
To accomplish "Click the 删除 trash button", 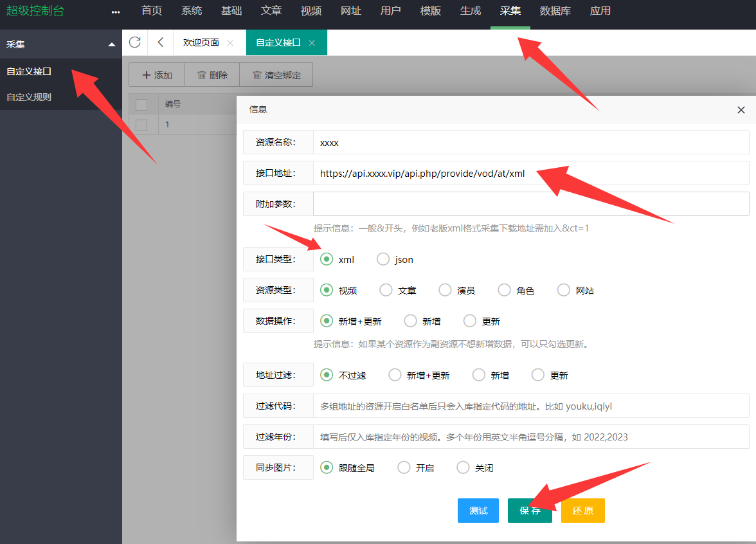I will pos(212,75).
